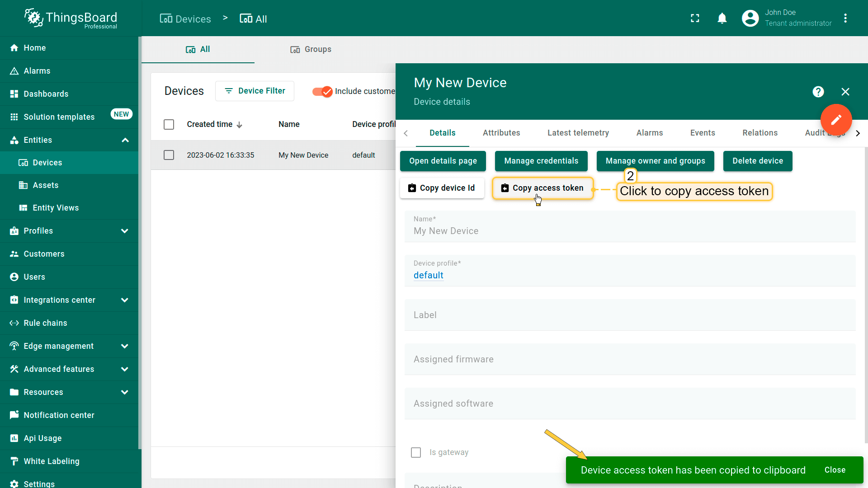Open the Groups tab
Viewport: 868px width, 488px height.
coord(311,49)
